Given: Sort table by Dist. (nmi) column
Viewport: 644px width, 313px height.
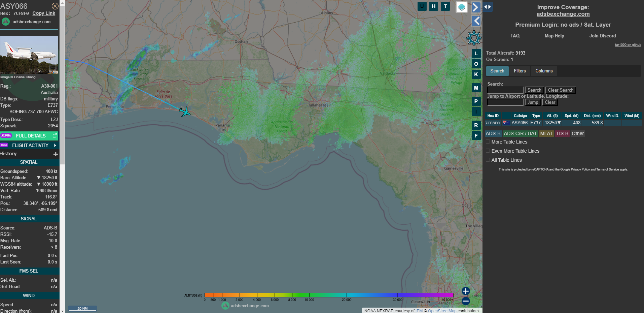Looking at the screenshot, I should [x=592, y=116].
